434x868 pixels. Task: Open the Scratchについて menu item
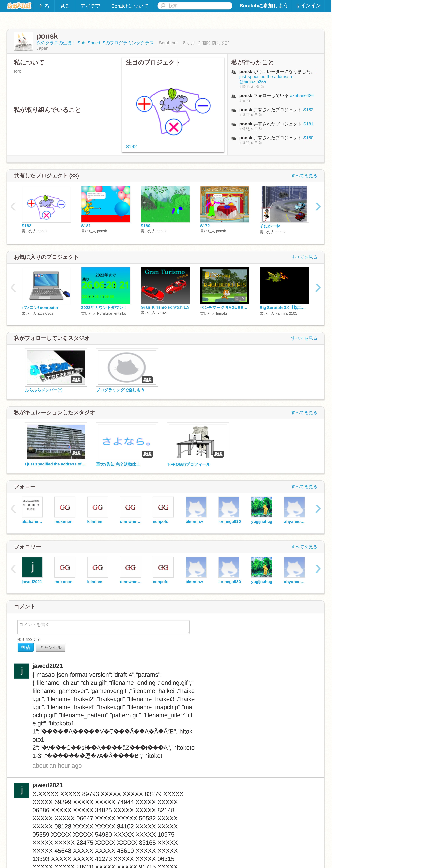tap(130, 6)
